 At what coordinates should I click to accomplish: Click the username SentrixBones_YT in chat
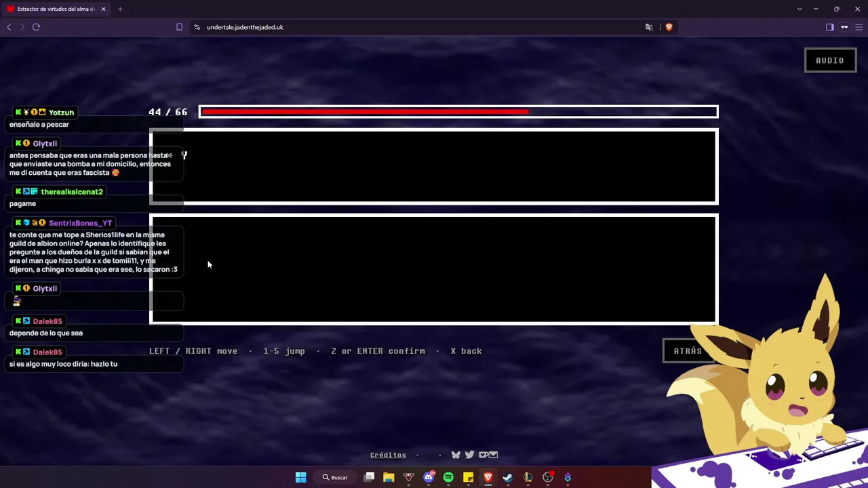80,223
